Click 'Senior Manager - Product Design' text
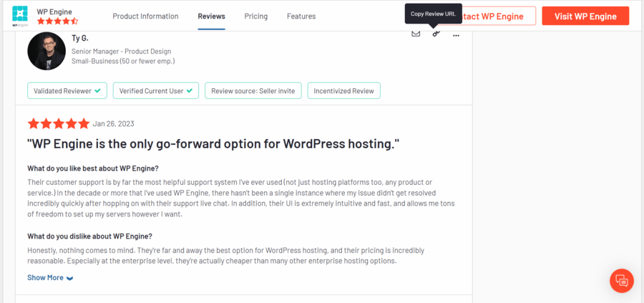Screen dimensions: 644x303 (x=121, y=52)
